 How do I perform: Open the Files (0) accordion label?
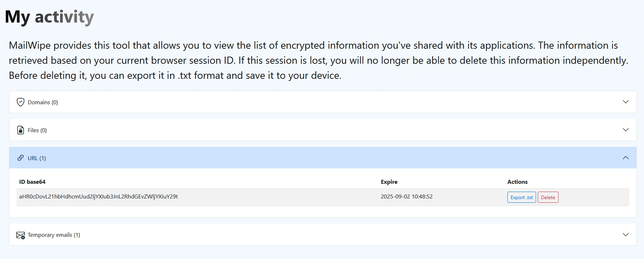37,130
